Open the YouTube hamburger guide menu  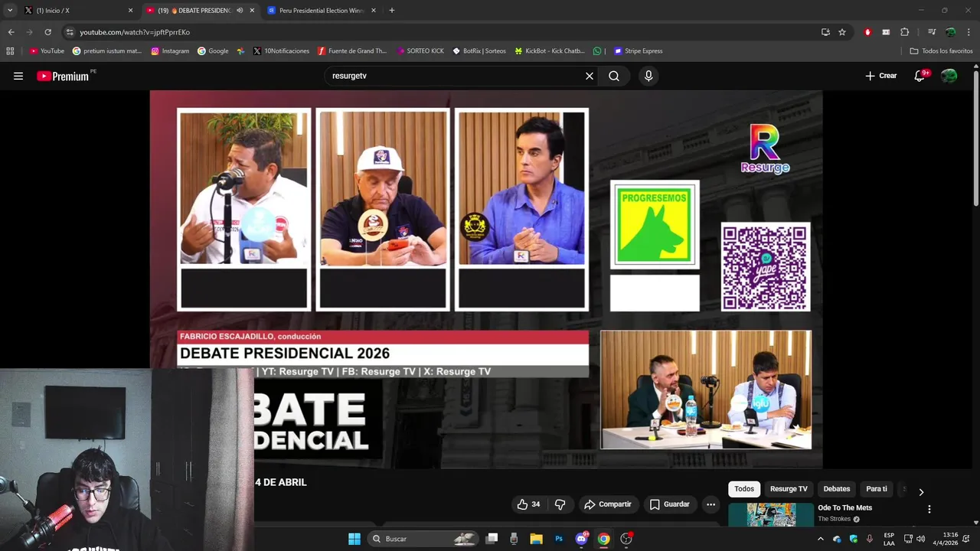[18, 76]
